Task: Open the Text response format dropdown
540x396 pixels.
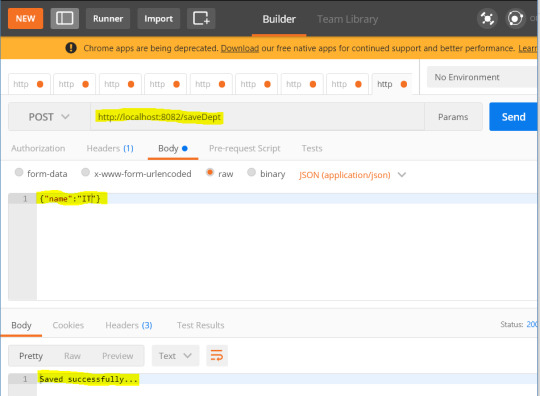Action: coord(175,355)
